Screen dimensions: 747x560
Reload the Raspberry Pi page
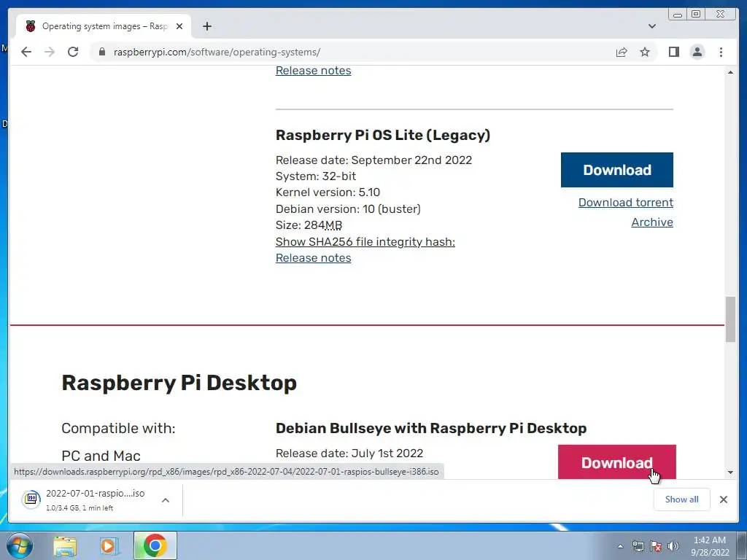(x=73, y=52)
